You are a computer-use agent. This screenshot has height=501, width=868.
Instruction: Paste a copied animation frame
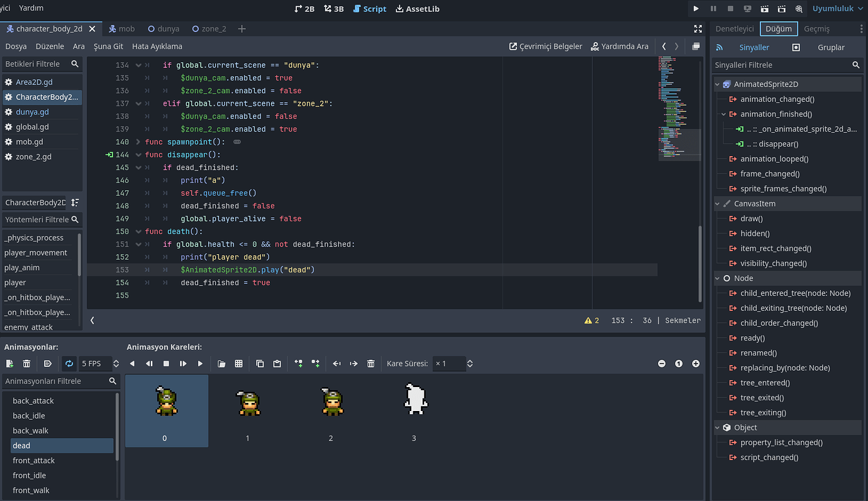tap(277, 363)
